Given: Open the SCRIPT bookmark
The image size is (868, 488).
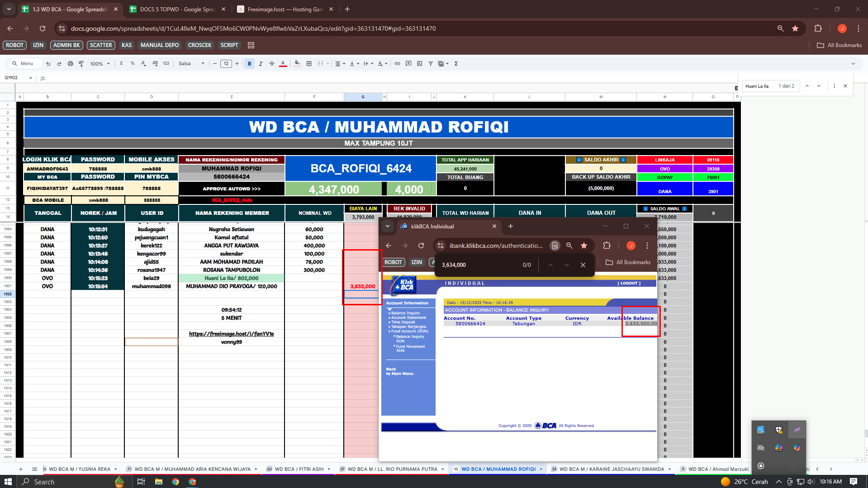Looking at the screenshot, I should (x=229, y=45).
